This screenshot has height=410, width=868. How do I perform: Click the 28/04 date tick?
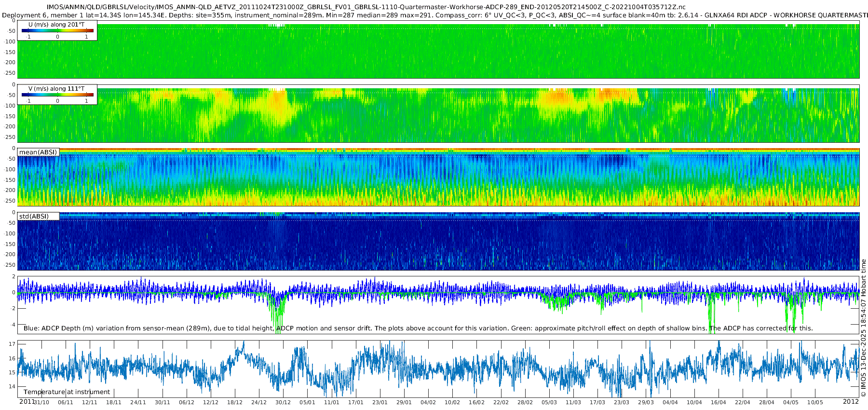[x=767, y=402]
